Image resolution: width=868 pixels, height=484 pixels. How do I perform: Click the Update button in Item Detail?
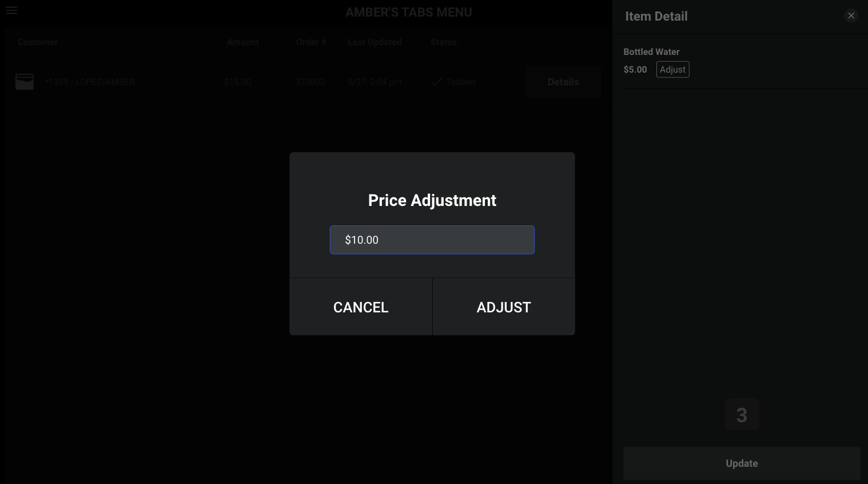coord(742,463)
